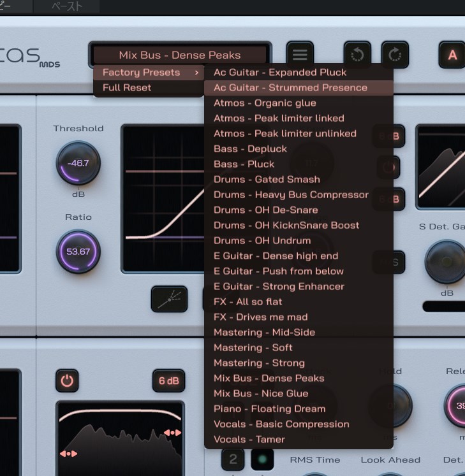Click the redo arrow icon
465x476 pixels.
[x=395, y=55]
